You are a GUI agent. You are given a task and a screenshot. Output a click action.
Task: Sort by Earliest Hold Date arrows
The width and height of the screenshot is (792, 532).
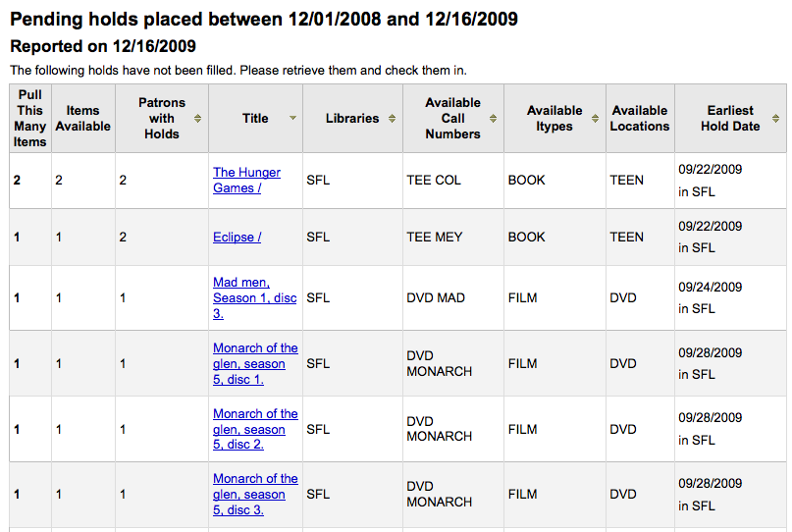776,118
